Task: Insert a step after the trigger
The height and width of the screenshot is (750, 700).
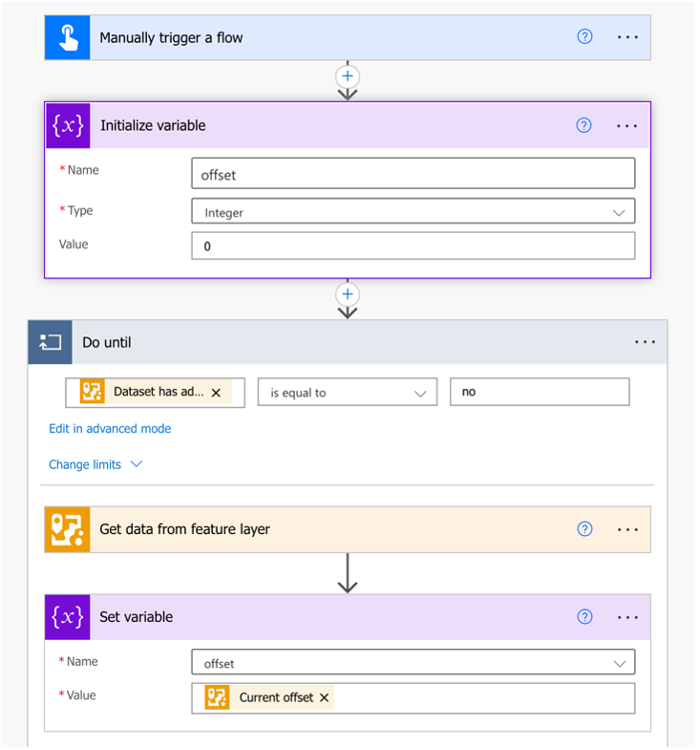Action: (x=348, y=75)
